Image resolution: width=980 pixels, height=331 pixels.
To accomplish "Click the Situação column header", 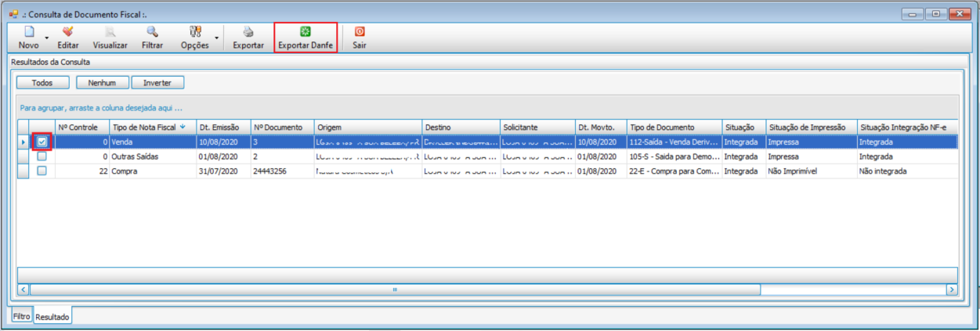I will [743, 127].
